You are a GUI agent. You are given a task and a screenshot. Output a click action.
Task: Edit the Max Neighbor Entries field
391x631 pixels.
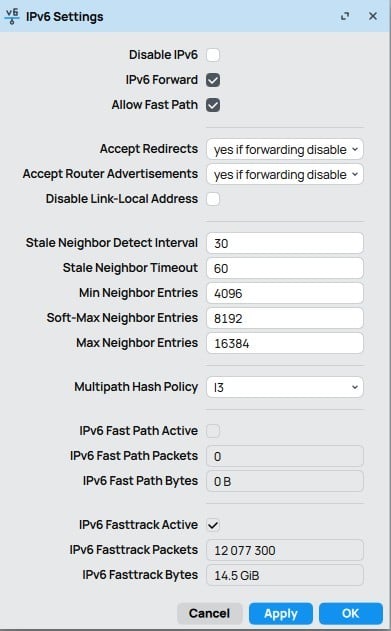[285, 343]
